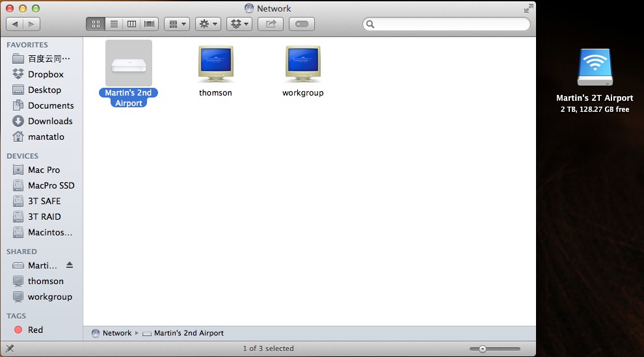
Task: Click the SHARED section header
Action: pyautogui.click(x=21, y=252)
